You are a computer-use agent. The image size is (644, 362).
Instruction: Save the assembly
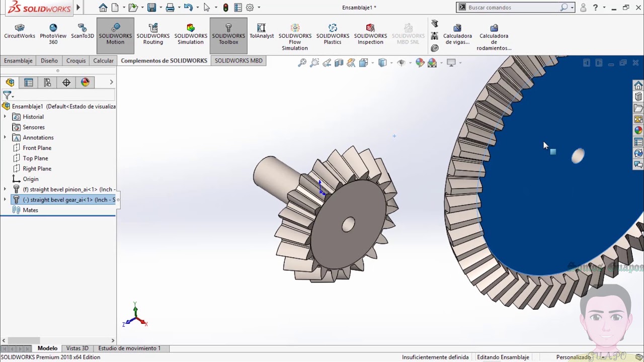(151, 8)
